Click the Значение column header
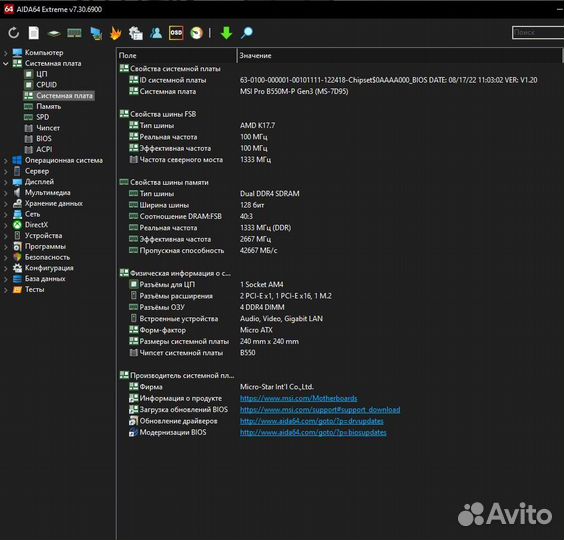This screenshot has width=564, height=540. coord(399,56)
